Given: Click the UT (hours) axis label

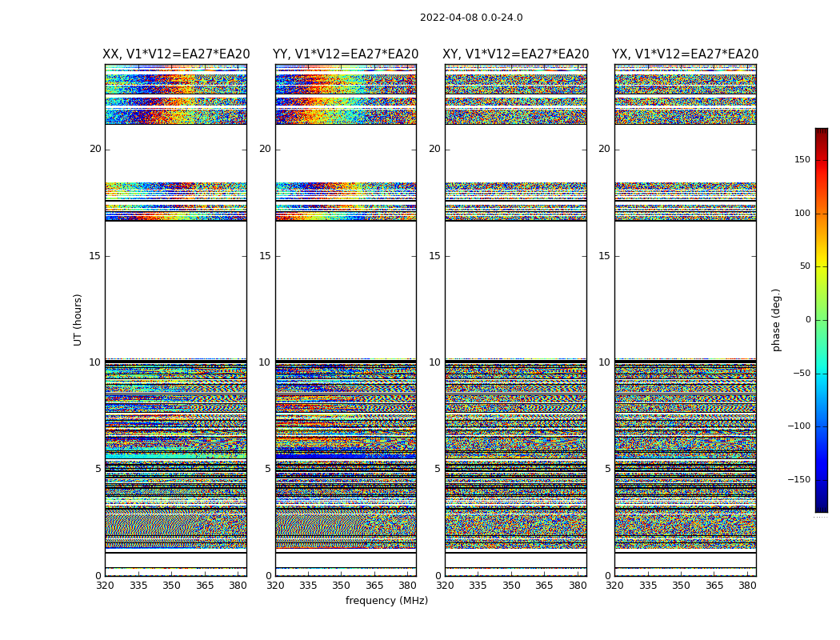Looking at the screenshot, I should 78,320.
